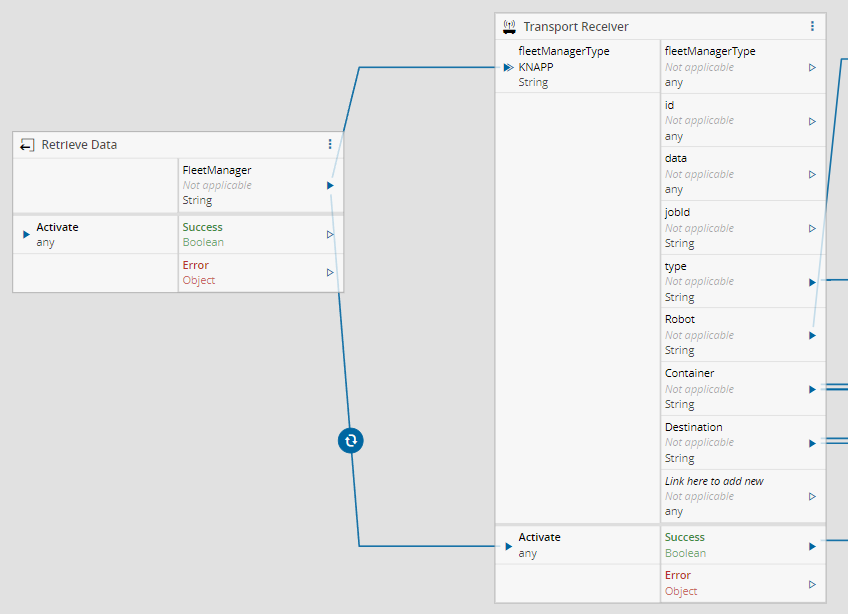848x614 pixels.
Task: Click the circular refresh icon on the connection line
Action: tap(351, 440)
